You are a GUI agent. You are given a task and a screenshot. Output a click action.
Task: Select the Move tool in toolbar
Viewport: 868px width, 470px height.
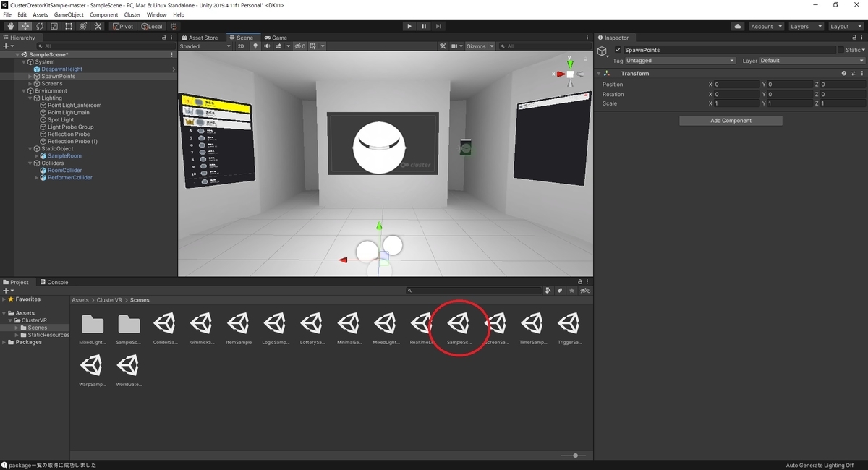point(25,26)
